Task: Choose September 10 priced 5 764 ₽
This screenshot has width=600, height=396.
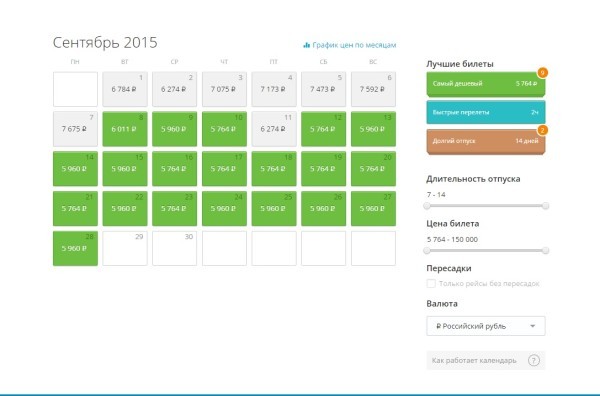Action: (224, 129)
